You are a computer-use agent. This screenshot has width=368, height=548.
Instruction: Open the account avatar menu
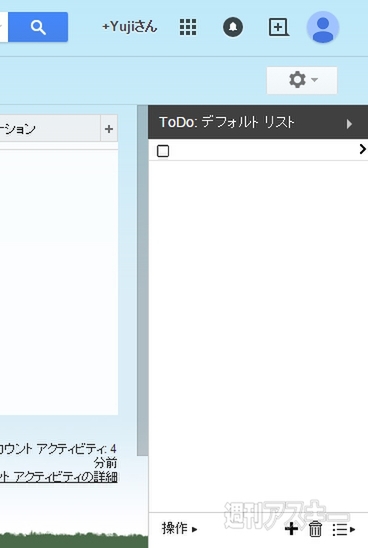pos(323,27)
